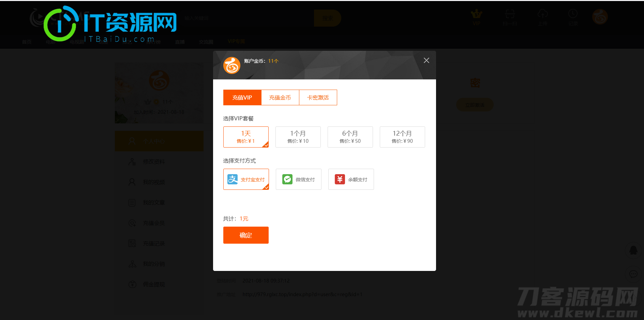Click the 加入时间 2021-08-18 text
This screenshot has width=644, height=320.
[x=159, y=112]
